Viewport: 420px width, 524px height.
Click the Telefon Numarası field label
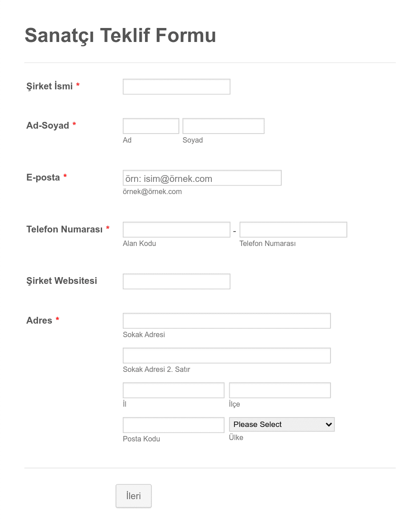64,229
